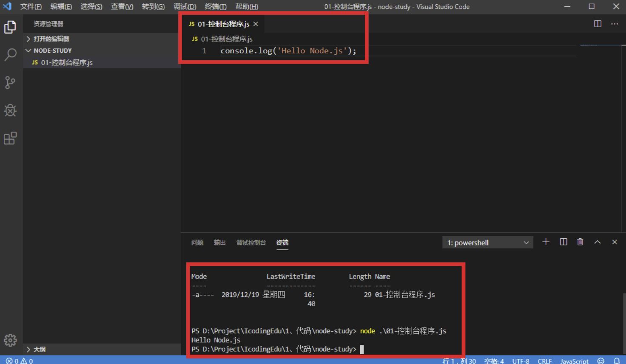Collapse the NODE-STUDY folder section
The image size is (626, 364).
click(x=102, y=51)
